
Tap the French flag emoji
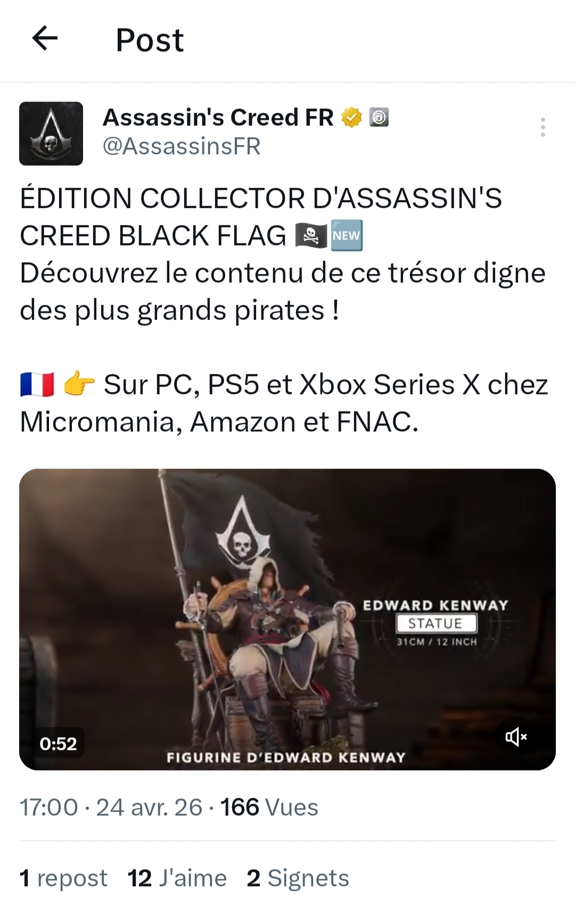(x=37, y=385)
